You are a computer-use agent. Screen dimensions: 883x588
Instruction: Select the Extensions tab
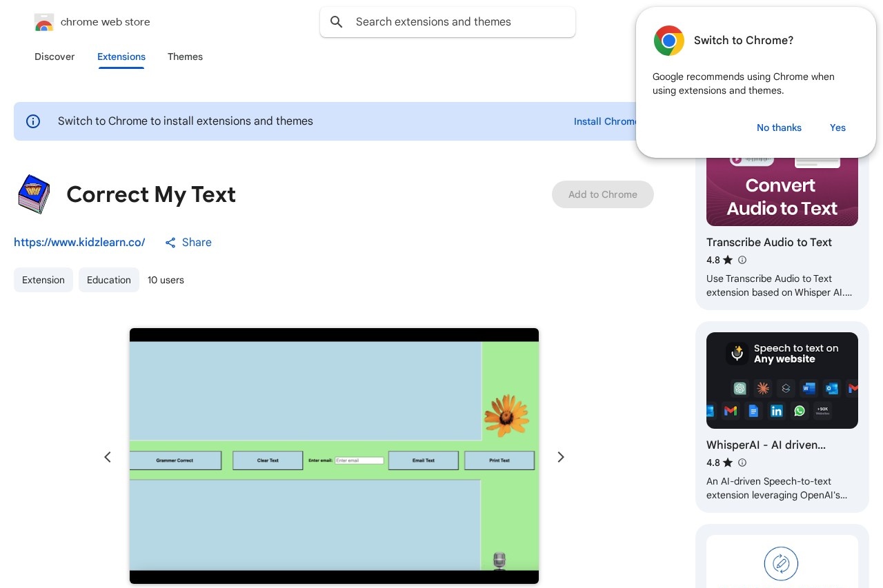point(121,57)
